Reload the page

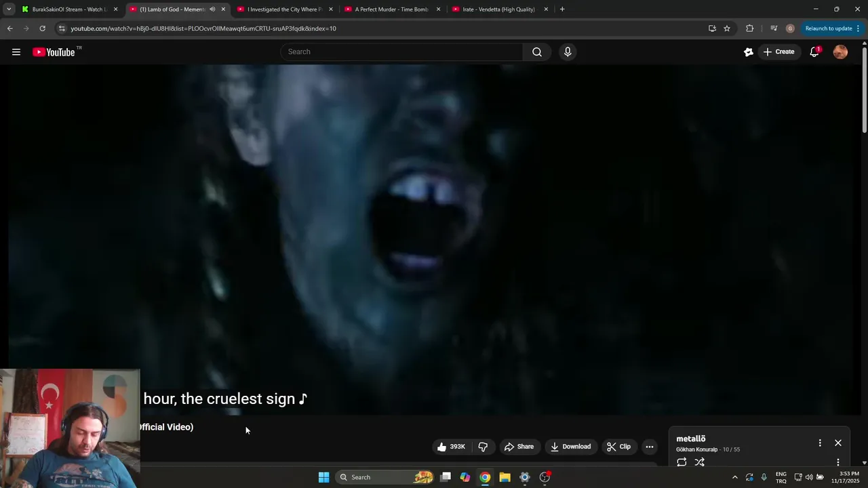click(42, 28)
